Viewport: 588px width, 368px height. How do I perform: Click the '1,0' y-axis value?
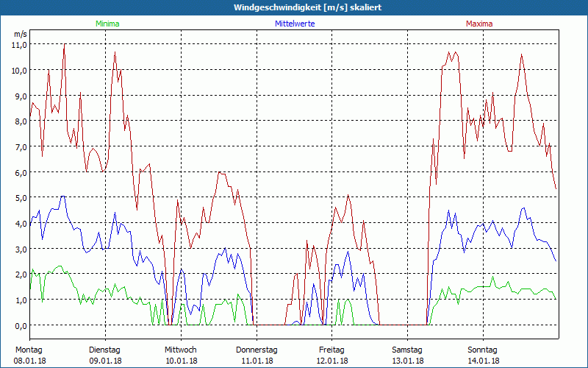coord(21,300)
